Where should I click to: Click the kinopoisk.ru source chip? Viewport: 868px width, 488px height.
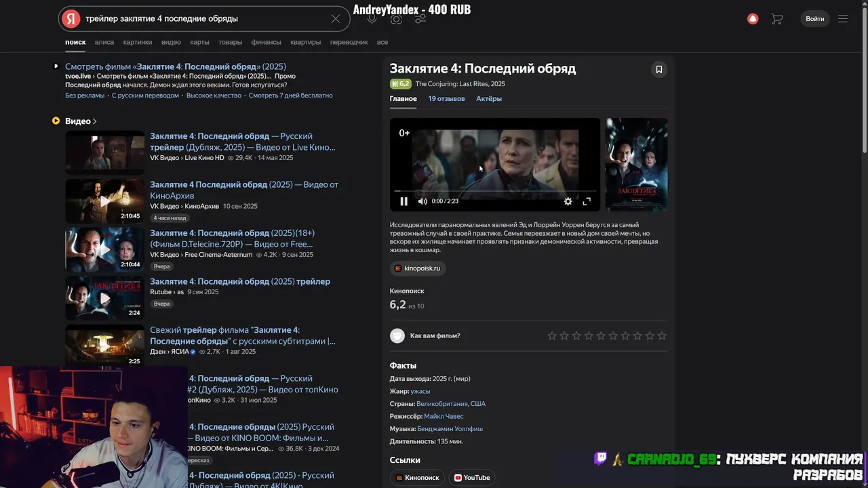[417, 268]
